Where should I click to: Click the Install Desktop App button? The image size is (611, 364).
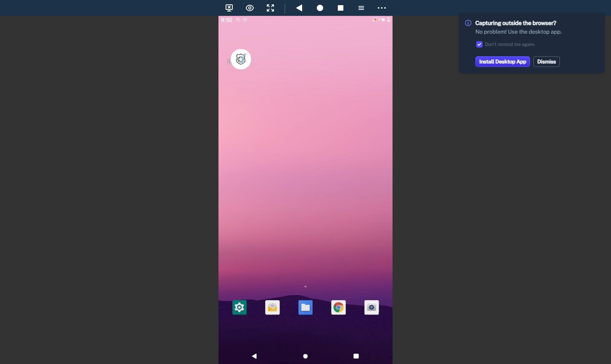click(x=503, y=61)
